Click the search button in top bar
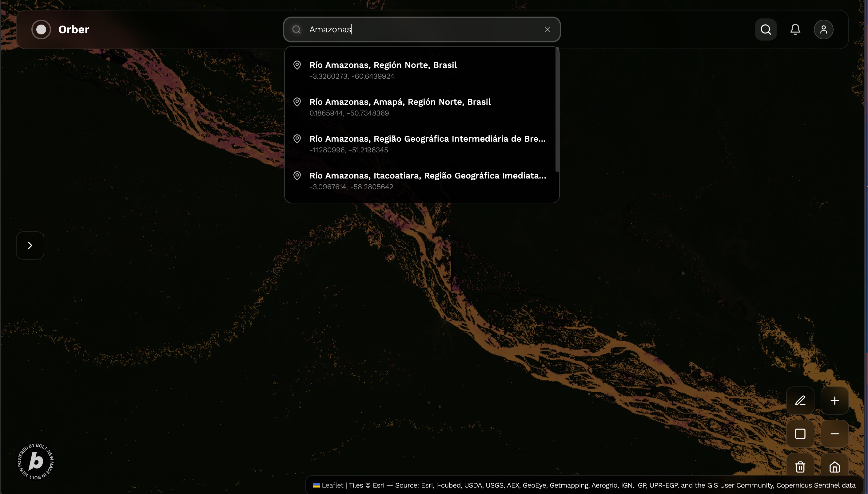This screenshot has width=868, height=494. [766, 29]
